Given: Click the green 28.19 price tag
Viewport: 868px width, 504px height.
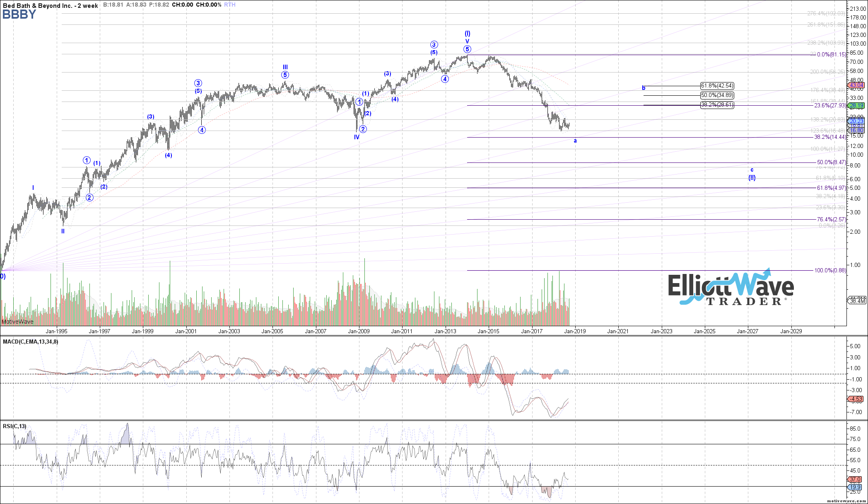Looking at the screenshot, I should click(856, 105).
